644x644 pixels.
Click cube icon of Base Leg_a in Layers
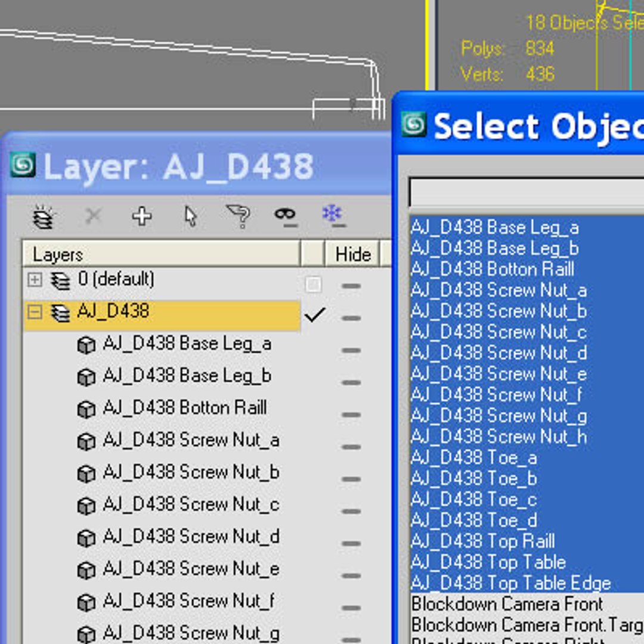(x=86, y=345)
